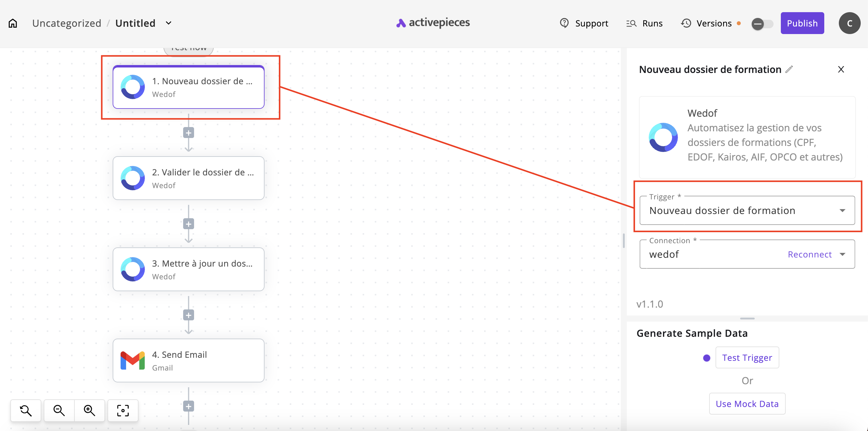Click the fit-to-screen icon
Screen dimensions: 868x431
tap(123, 410)
